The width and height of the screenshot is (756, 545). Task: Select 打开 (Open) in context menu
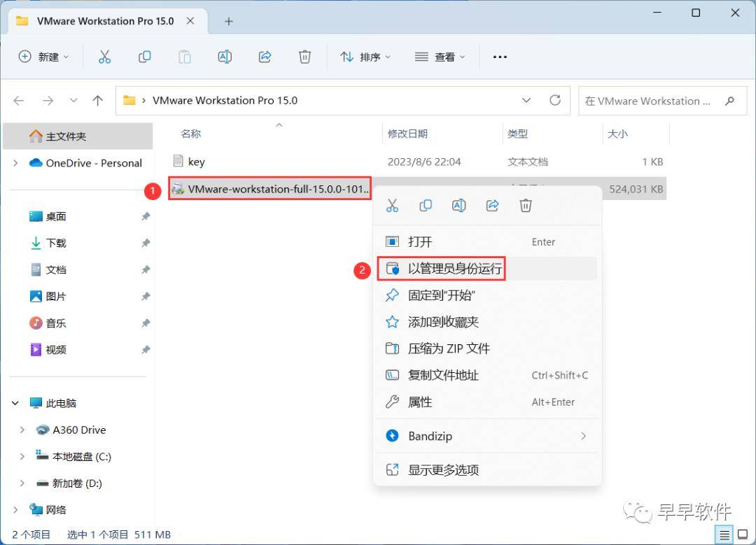487,242
